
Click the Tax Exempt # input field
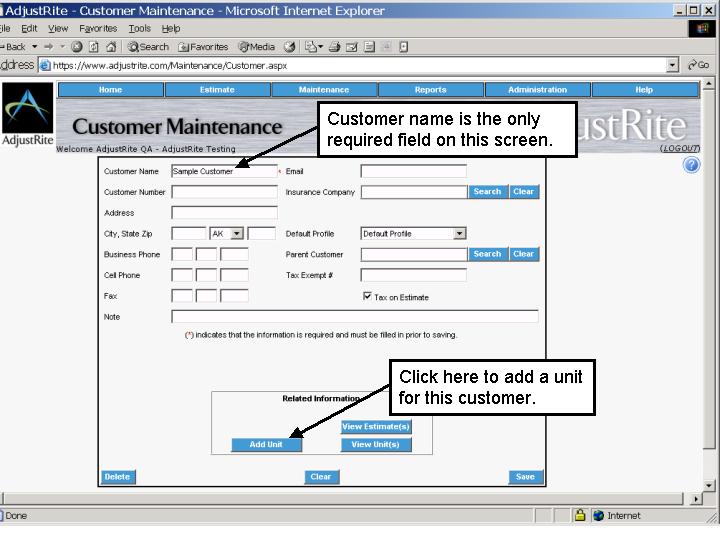click(x=413, y=275)
